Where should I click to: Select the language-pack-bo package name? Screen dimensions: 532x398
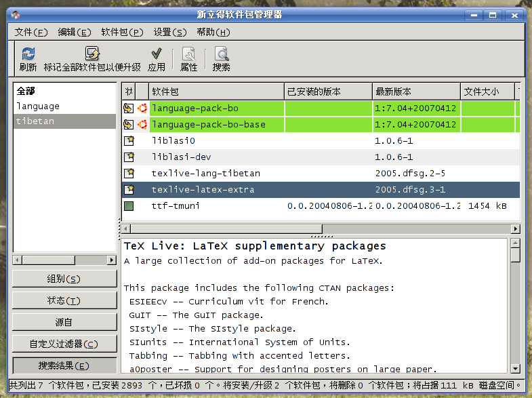pos(195,108)
